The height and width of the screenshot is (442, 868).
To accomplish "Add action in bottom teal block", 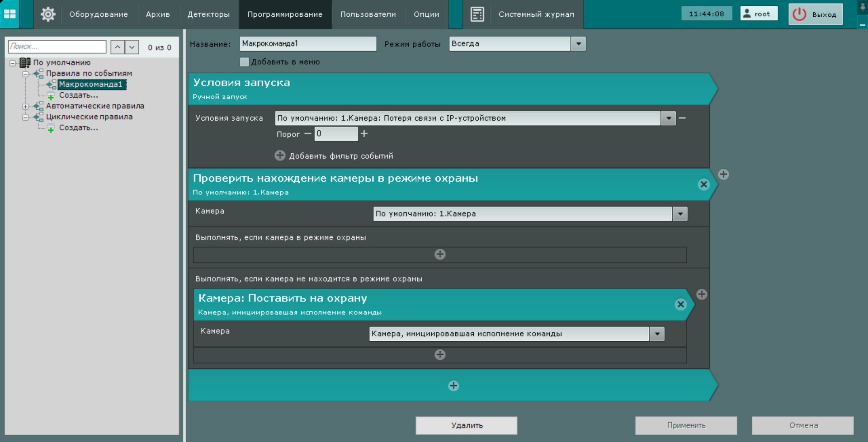I will [x=453, y=386].
